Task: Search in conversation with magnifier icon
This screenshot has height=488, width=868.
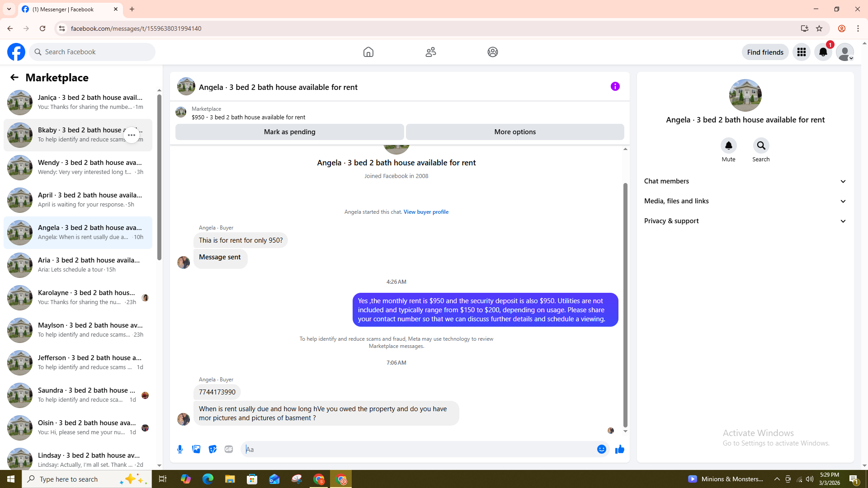Action: click(761, 146)
